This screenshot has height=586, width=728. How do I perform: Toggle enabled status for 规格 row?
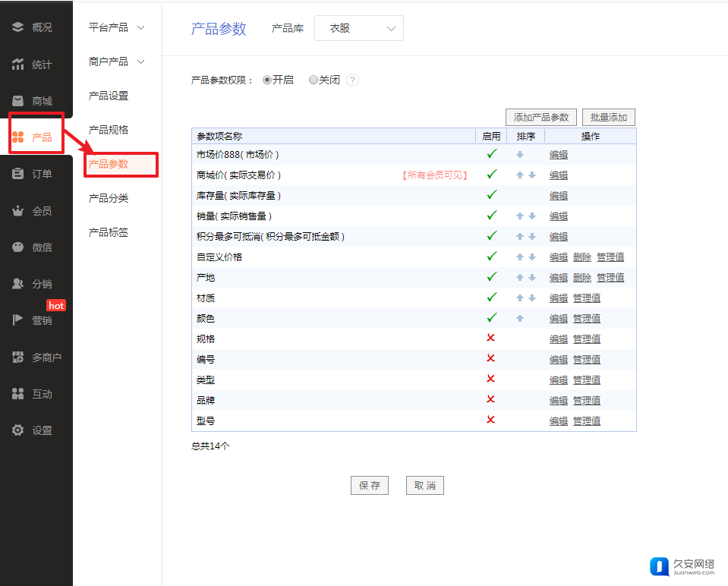[x=490, y=338]
